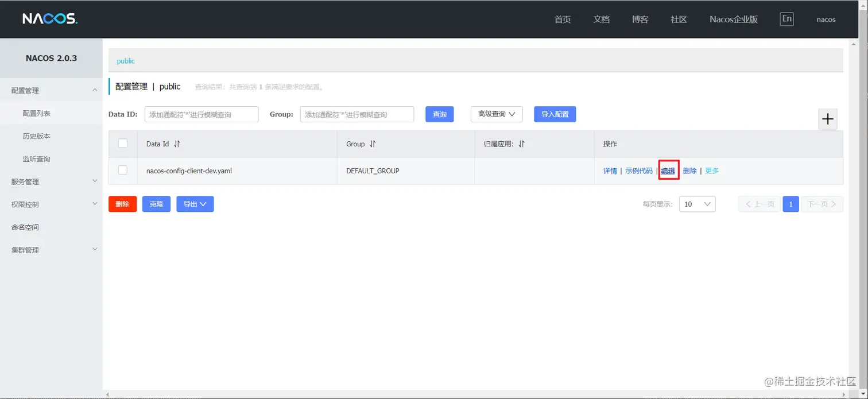The image size is (868, 399).
Task: Click the 克隆 button
Action: click(x=156, y=204)
